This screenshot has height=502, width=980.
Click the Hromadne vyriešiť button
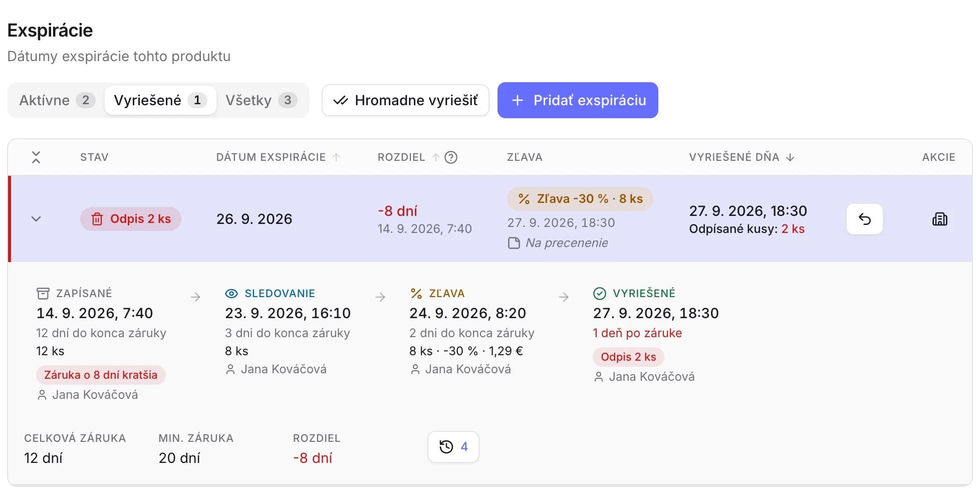tap(405, 100)
